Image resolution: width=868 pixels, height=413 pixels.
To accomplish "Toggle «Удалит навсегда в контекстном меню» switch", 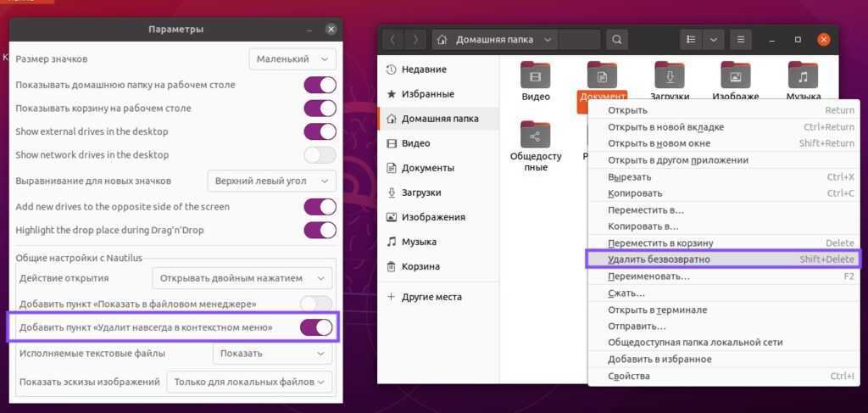I will pyautogui.click(x=316, y=327).
